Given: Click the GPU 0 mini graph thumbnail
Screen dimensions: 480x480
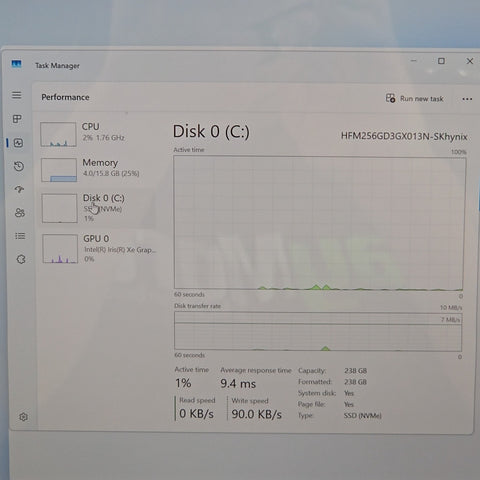Looking at the screenshot, I should tap(60, 249).
